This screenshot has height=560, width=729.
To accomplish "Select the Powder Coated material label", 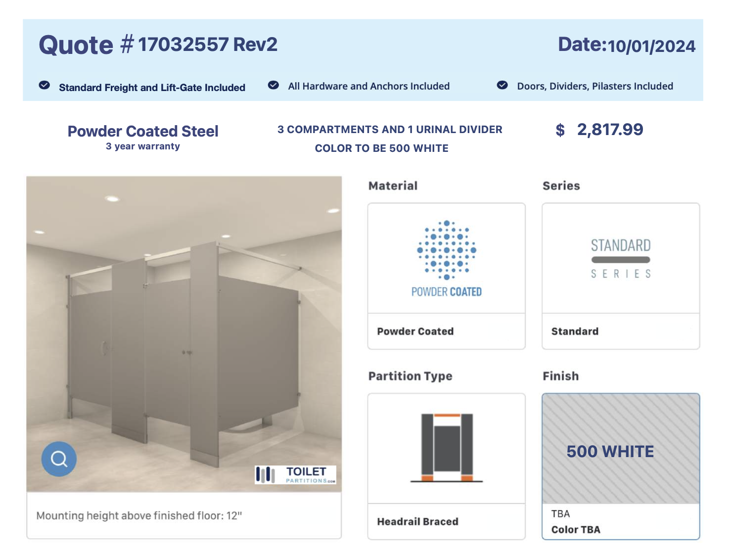I will 415,331.
